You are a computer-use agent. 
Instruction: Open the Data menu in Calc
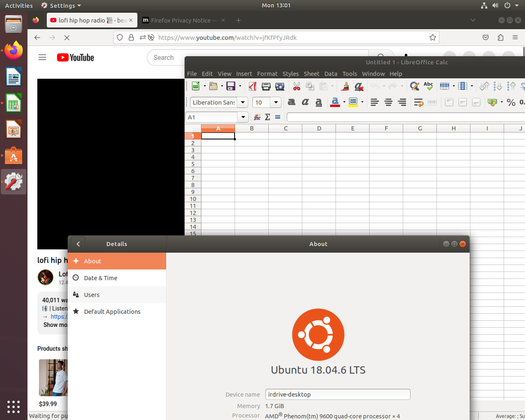331,74
